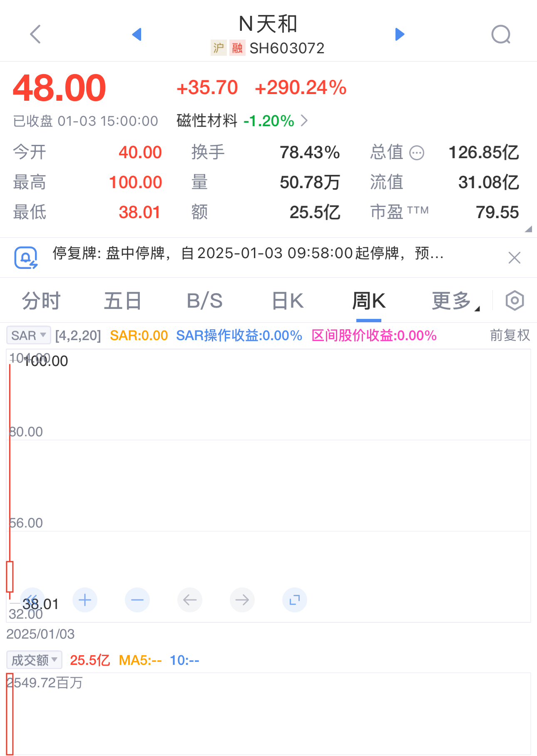Dismiss the 停复牌 suspension notice
The width and height of the screenshot is (537, 756).
tap(515, 258)
